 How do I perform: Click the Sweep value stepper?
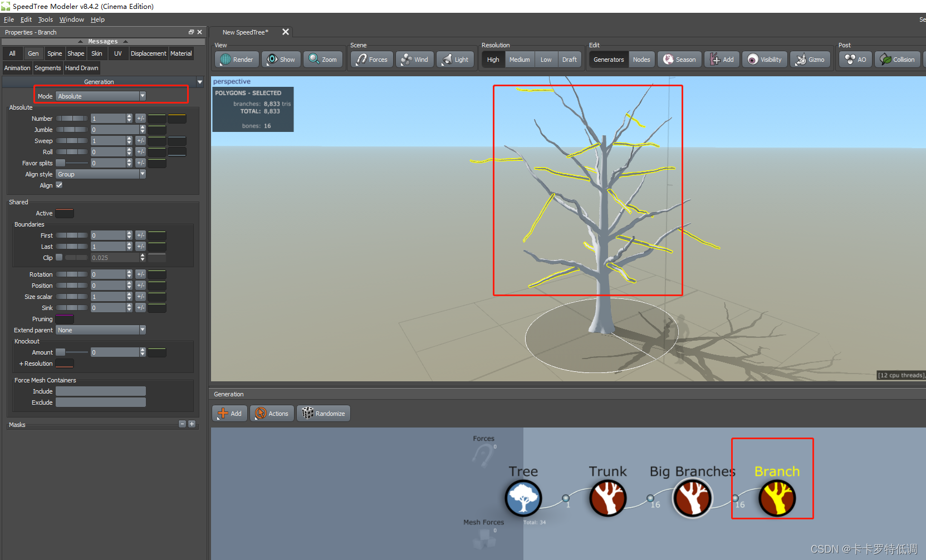point(129,141)
